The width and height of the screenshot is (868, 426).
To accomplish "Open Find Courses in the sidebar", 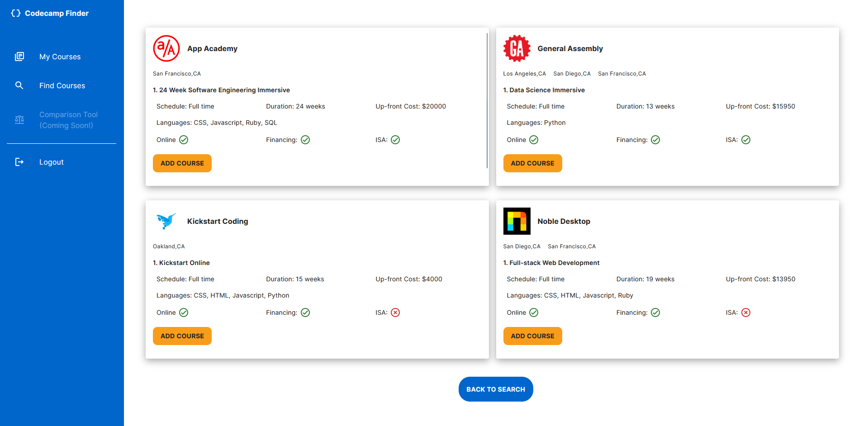I will click(62, 85).
